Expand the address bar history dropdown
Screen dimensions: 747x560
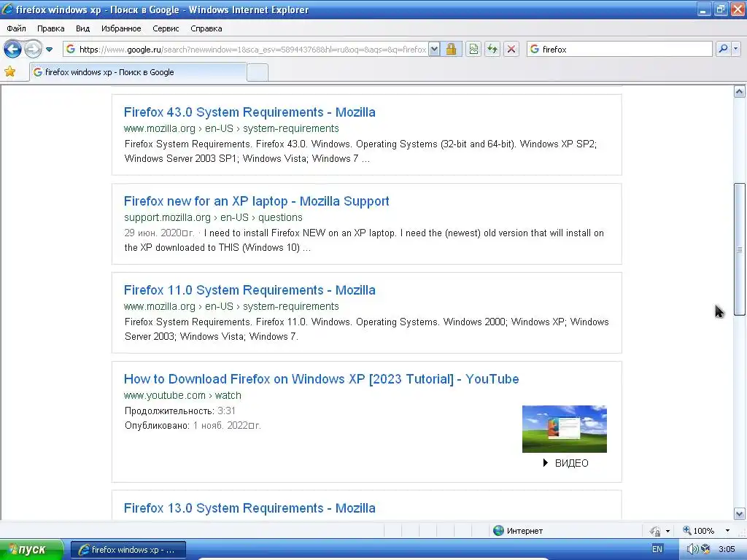pyautogui.click(x=434, y=49)
